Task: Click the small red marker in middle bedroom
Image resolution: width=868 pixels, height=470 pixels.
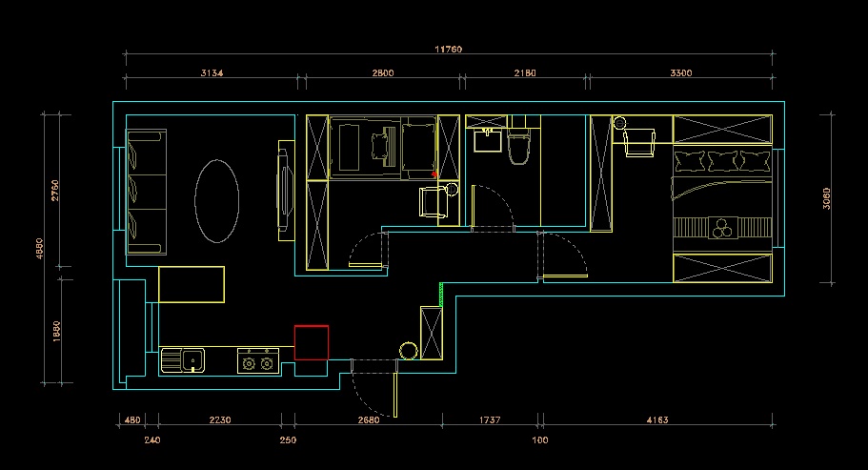Action: 435,174
